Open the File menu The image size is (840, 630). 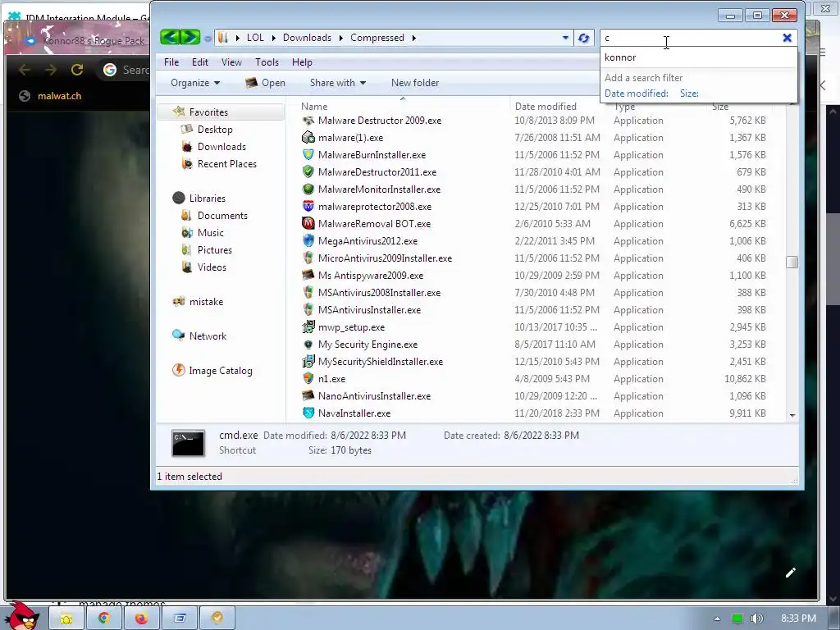(171, 62)
